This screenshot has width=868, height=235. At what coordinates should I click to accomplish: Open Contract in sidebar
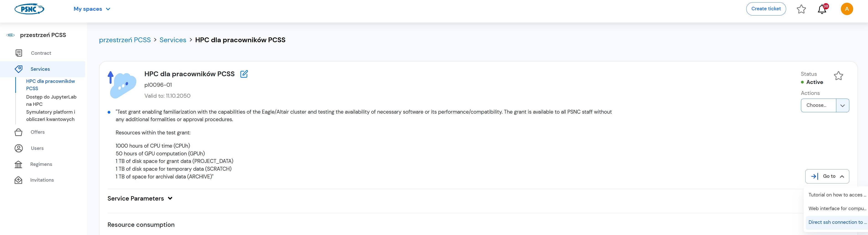(41, 53)
